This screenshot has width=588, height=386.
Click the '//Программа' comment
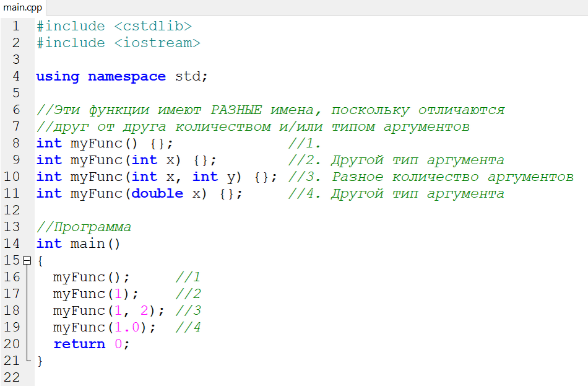84,227
